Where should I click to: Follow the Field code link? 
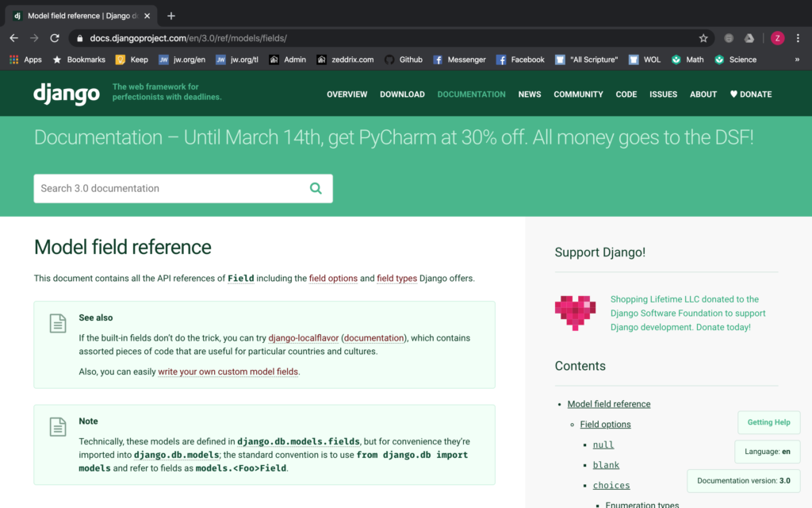coord(241,279)
